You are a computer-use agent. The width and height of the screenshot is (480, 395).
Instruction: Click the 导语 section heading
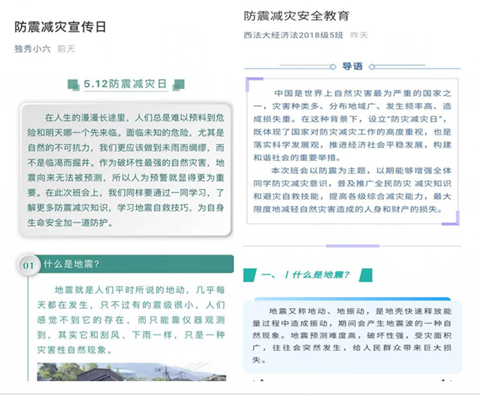click(x=352, y=66)
